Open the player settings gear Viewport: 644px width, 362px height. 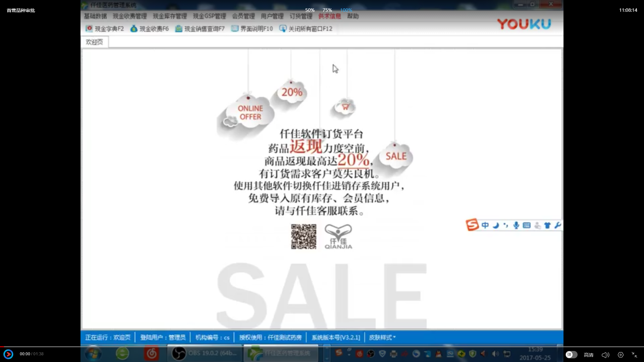(x=621, y=355)
